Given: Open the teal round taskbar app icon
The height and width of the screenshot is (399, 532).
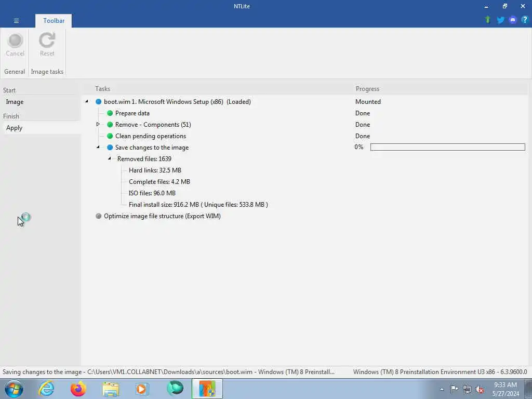Looking at the screenshot, I should coord(175,389).
